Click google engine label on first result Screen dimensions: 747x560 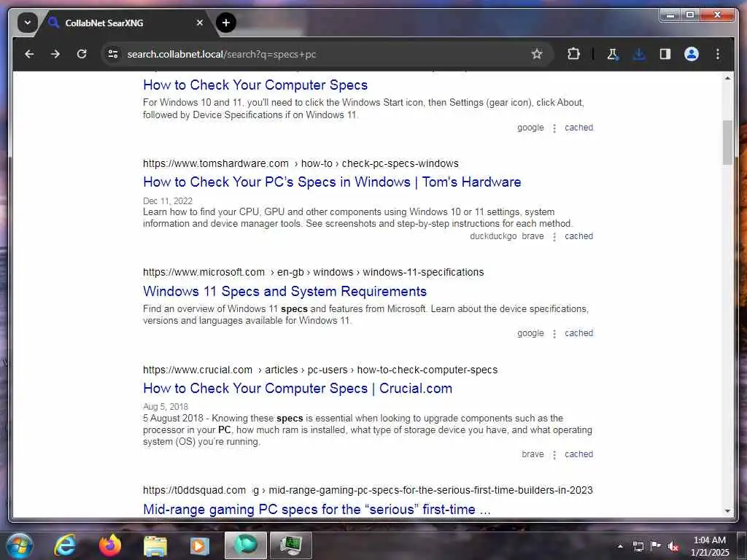tap(530, 128)
